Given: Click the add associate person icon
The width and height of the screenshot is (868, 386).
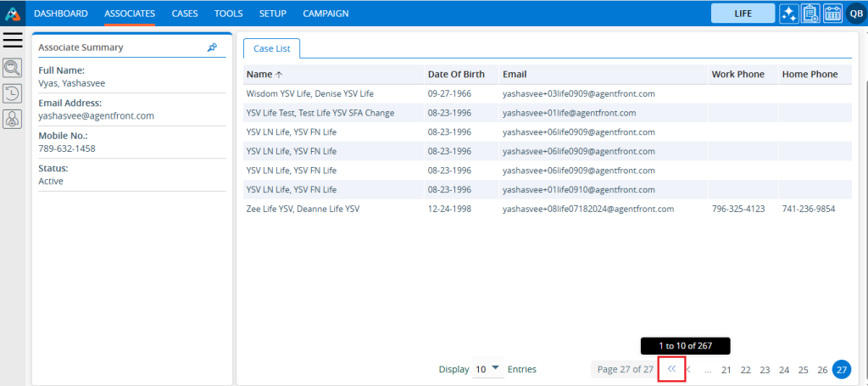Looking at the screenshot, I should pos(13,120).
